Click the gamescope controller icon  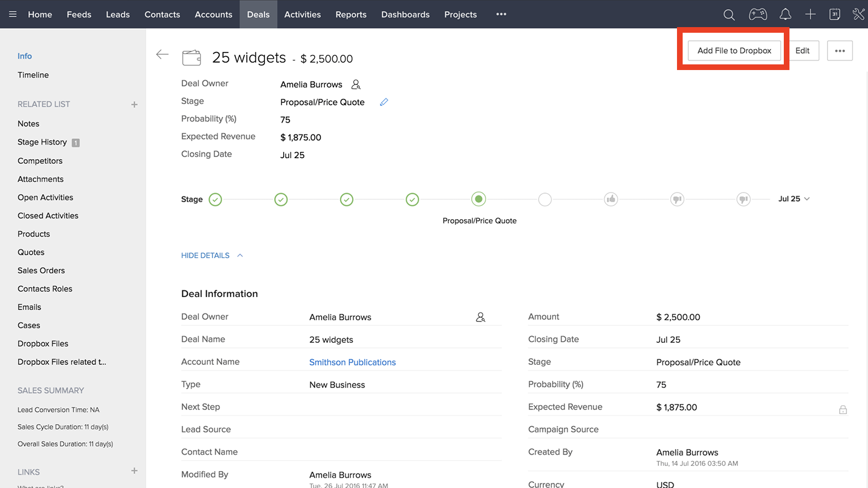(758, 15)
